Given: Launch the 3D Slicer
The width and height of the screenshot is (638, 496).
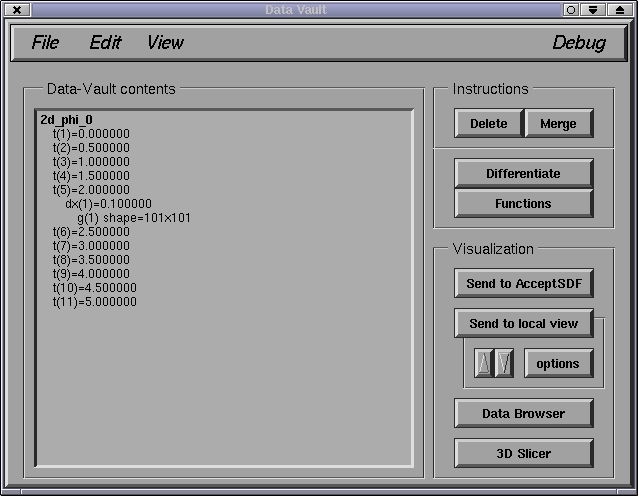Looking at the screenshot, I should 523,453.
